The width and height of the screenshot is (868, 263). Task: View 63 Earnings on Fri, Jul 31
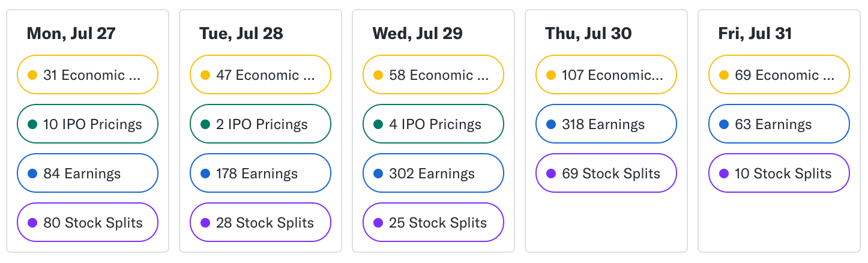(x=779, y=124)
